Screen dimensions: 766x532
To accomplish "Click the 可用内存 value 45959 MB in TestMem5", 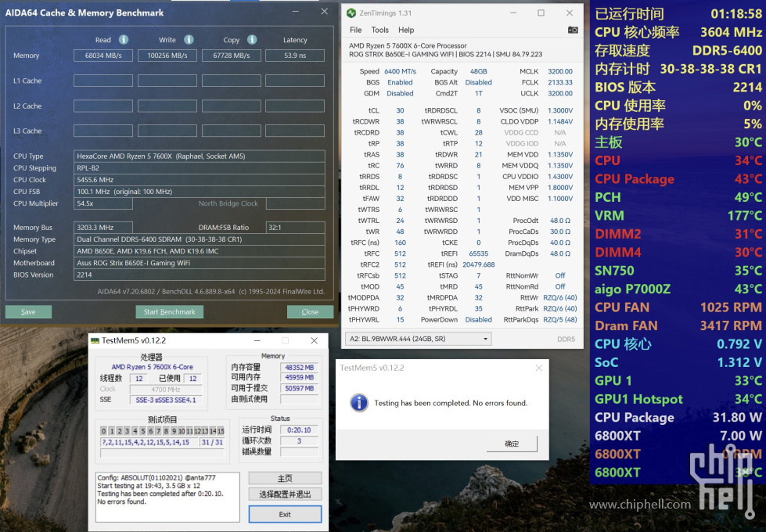I will [300, 378].
